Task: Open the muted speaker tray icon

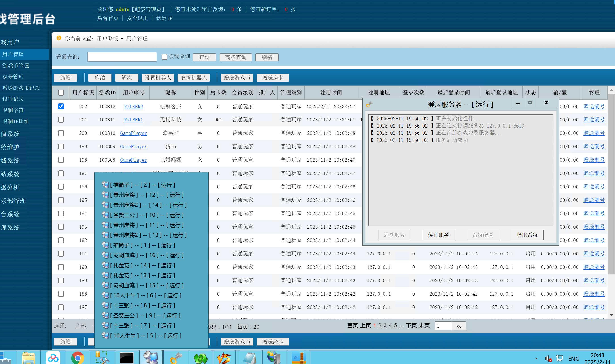Action: click(548, 359)
